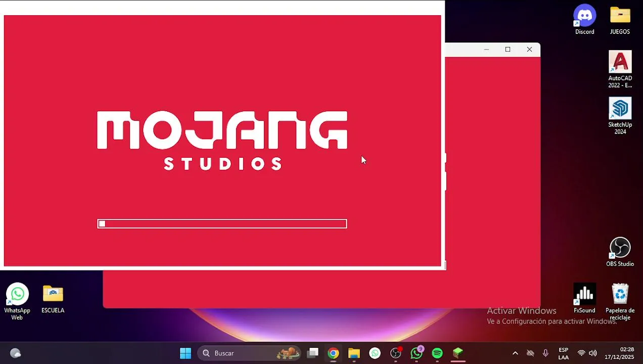Open FxSound desktop shortcut
643x364 pixels.
pos(584,298)
